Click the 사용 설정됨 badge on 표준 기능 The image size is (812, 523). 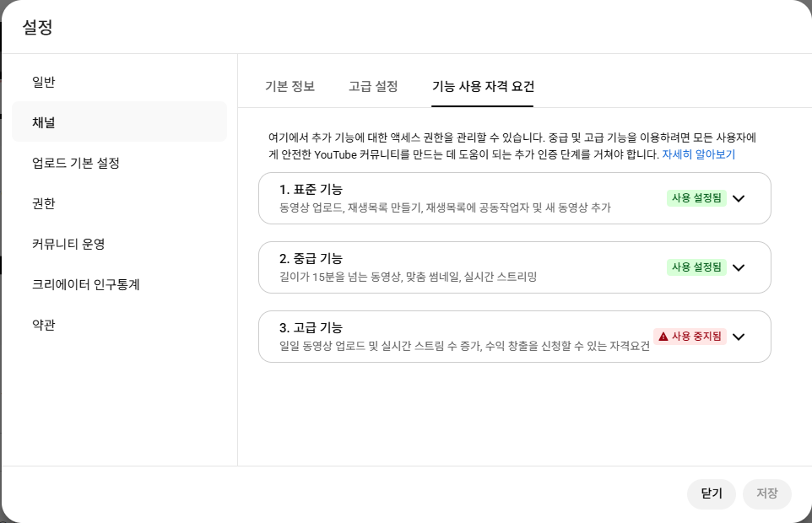coord(696,198)
